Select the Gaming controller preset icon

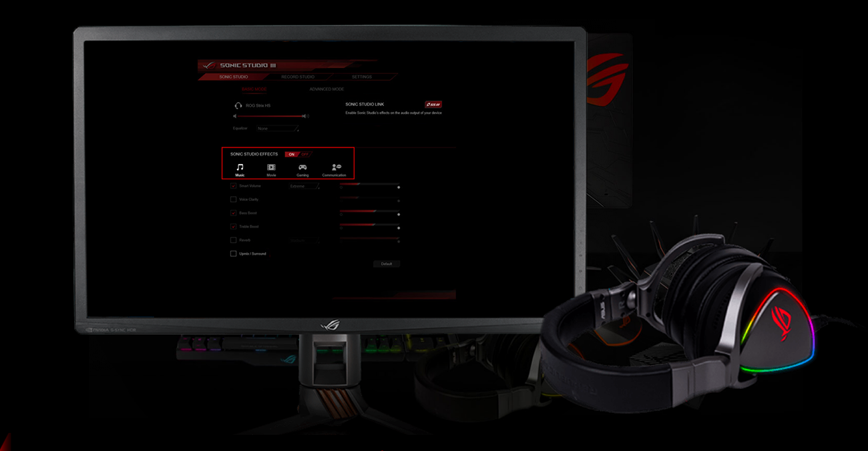(x=302, y=167)
